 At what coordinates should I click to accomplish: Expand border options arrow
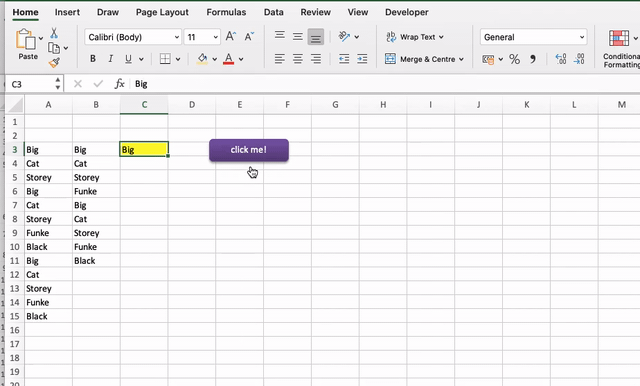[178, 59]
